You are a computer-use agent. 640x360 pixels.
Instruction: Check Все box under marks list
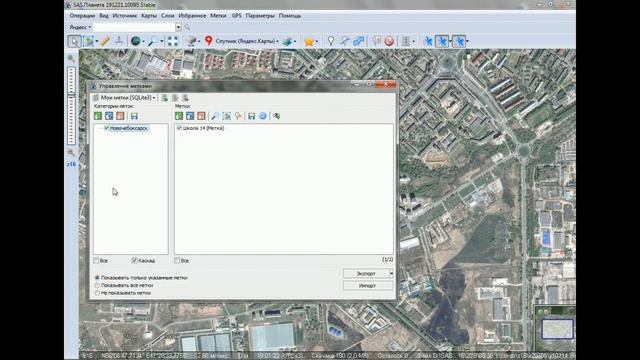click(x=177, y=260)
